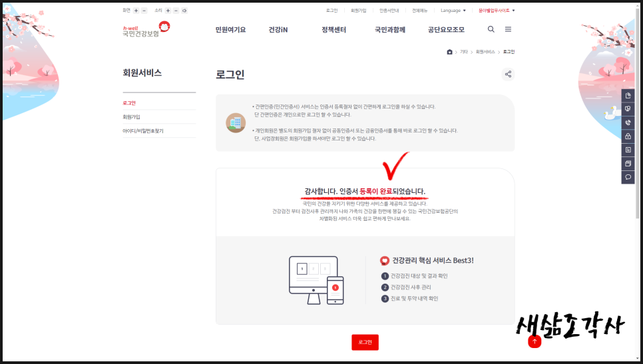Go to 회원서비스 in the breadcrumb

485,52
